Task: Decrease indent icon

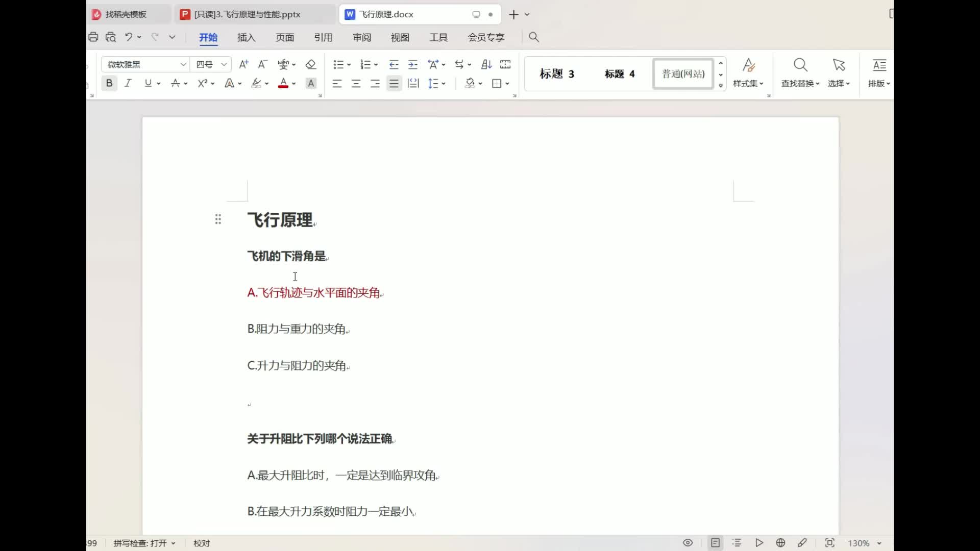Action: (394, 64)
